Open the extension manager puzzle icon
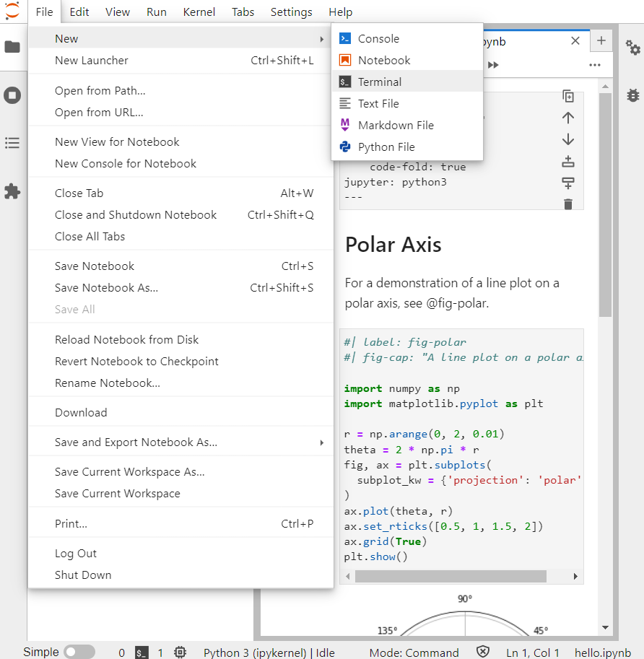 tap(12, 191)
